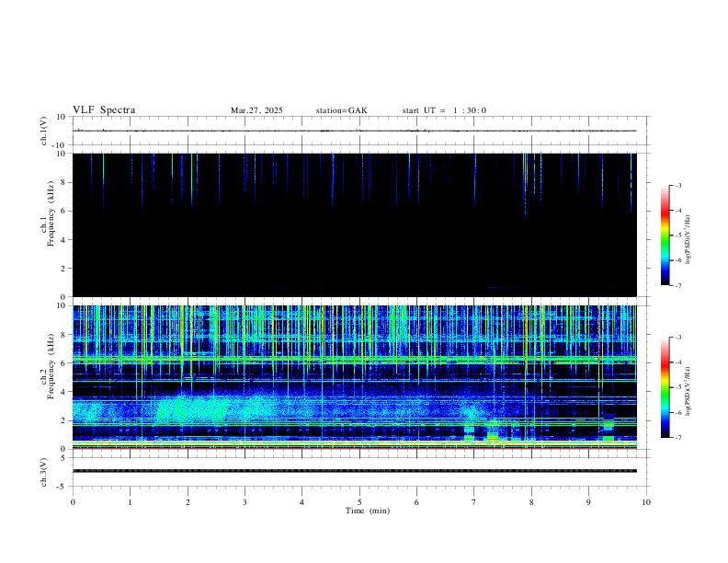Image resolution: width=728 pixels, height=563 pixels.
Task: Click the ch.3 voltage waveform band
Action: click(355, 471)
